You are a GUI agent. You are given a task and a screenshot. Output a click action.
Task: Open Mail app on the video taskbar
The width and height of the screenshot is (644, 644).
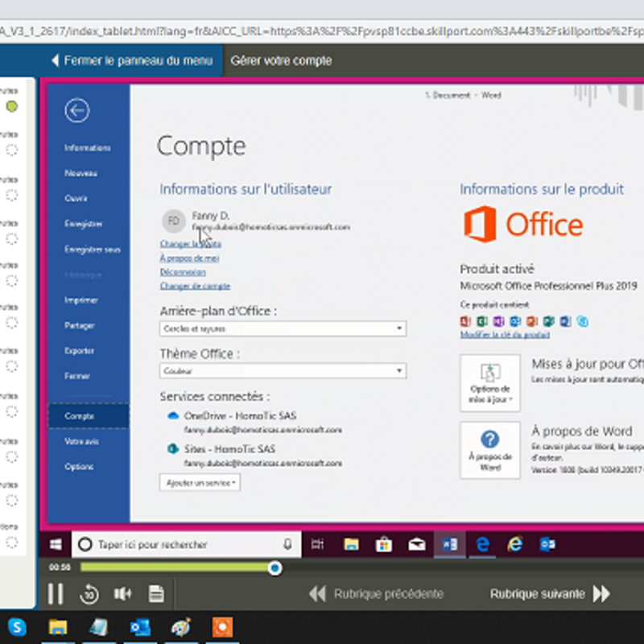pos(416,545)
